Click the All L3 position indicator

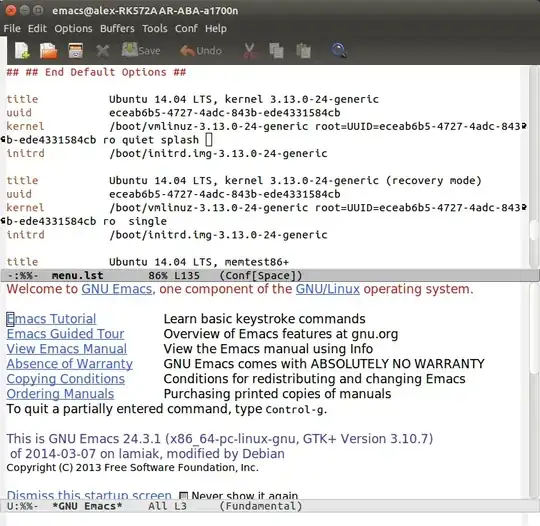[x=167, y=506]
